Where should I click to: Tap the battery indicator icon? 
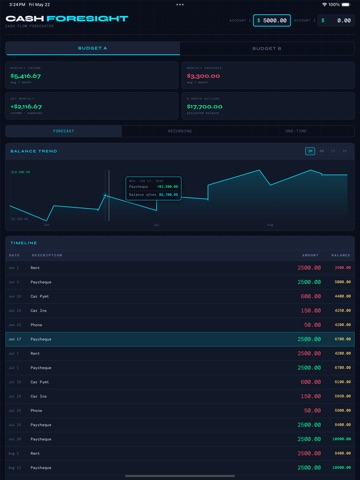click(x=346, y=5)
